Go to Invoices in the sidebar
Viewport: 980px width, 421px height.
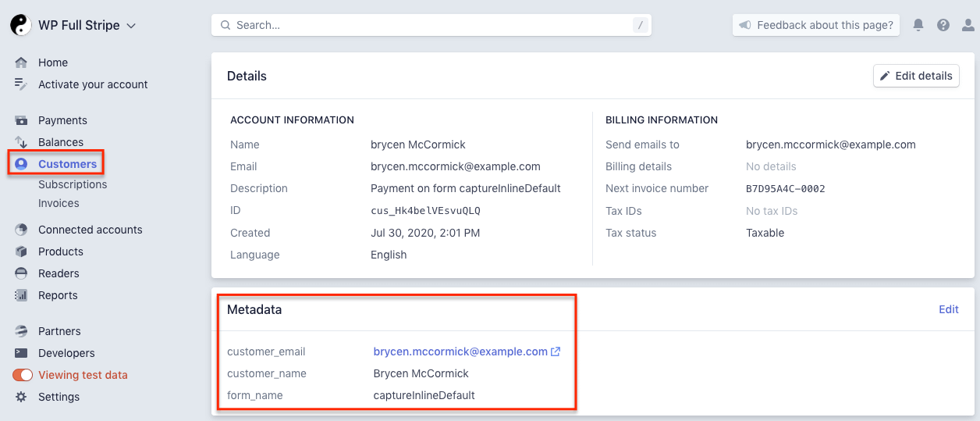tap(59, 203)
